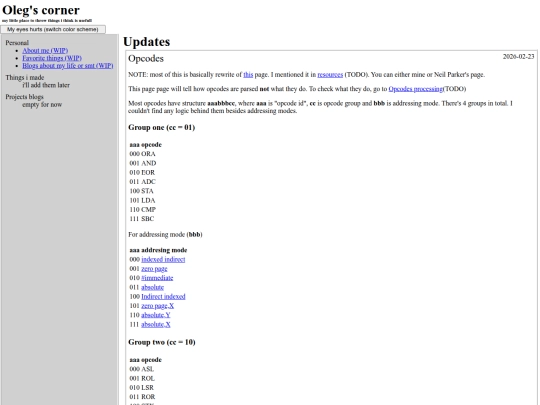Open the 'zero page' addressing mode link
This screenshot has width=540, height=405.
pos(154,269)
